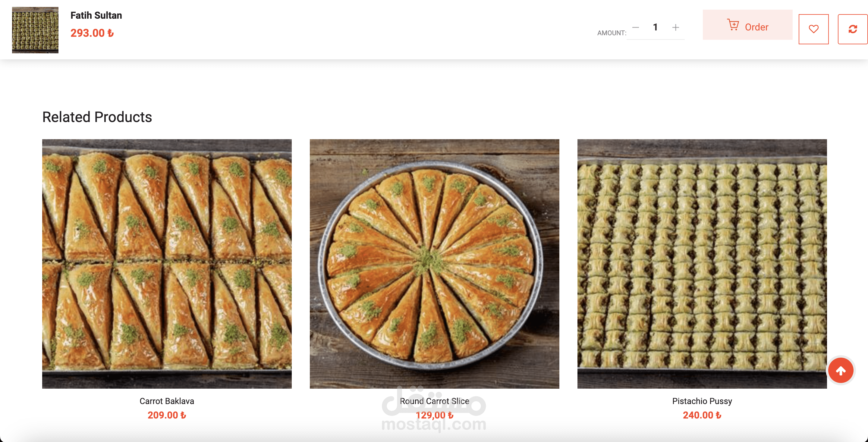
Task: Click the Fatih Sultan product title
Action: [x=96, y=15]
